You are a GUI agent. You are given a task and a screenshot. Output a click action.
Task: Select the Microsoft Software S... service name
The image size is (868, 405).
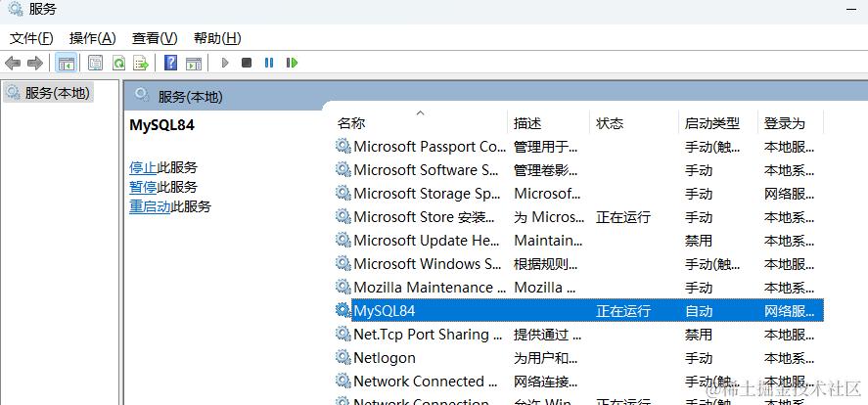[x=427, y=170]
